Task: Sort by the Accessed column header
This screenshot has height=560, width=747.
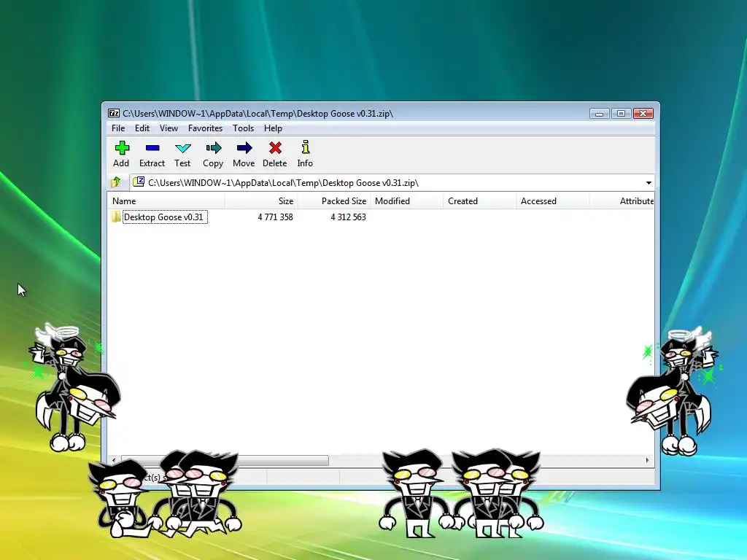Action: click(553, 201)
